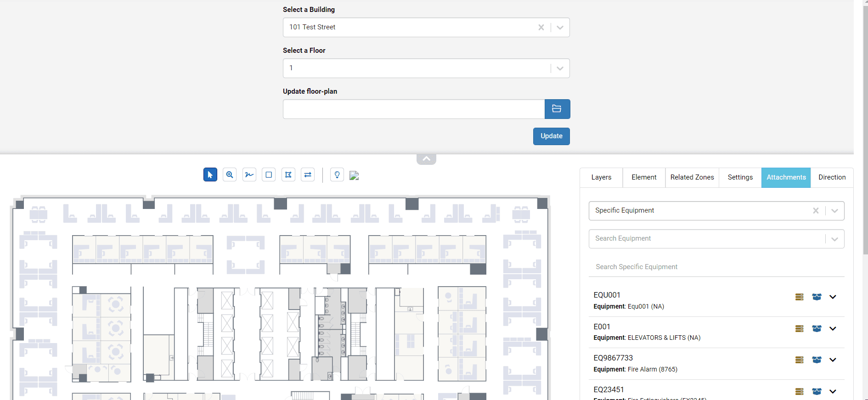Switch to the Layers tab
Image resolution: width=868 pixels, height=400 pixels.
pyautogui.click(x=601, y=178)
